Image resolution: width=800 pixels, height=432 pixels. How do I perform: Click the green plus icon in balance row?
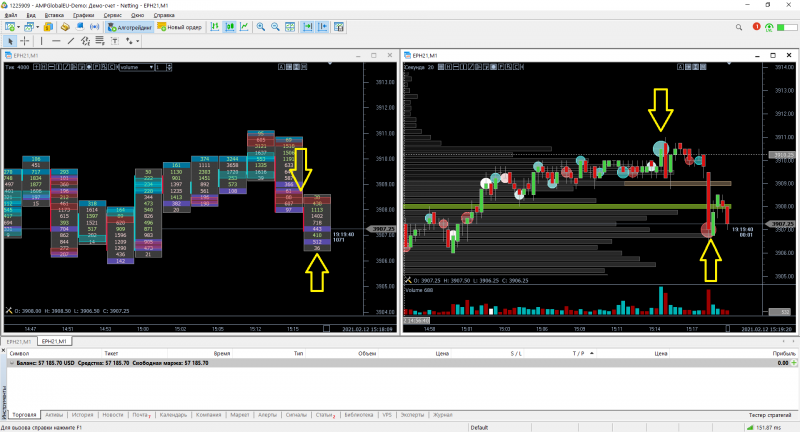pos(794,363)
